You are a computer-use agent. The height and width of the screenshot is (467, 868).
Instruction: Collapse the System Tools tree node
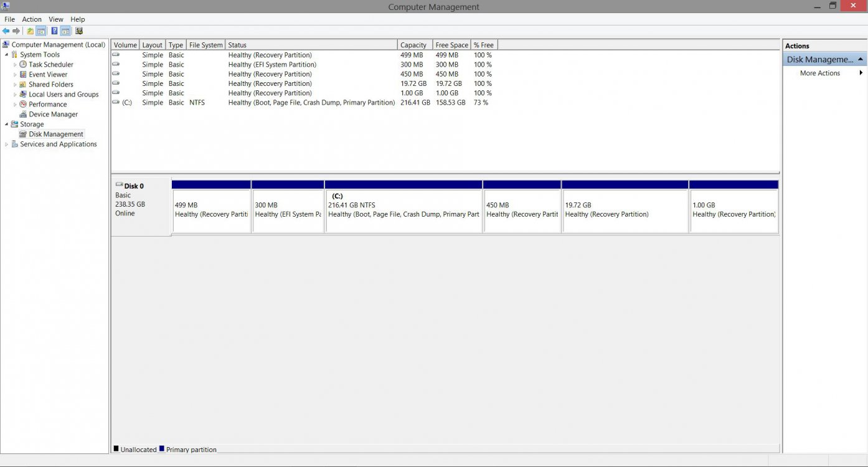(x=7, y=55)
